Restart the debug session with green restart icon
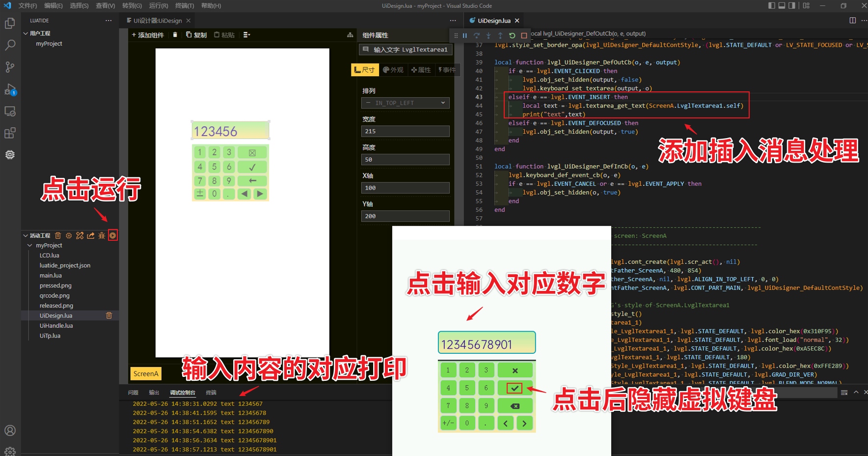Viewport: 868px width, 456px height. 512,35
